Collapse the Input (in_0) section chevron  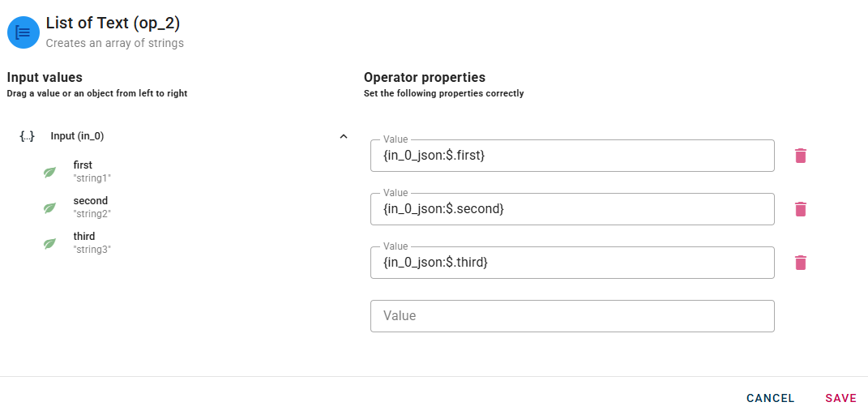pyautogui.click(x=344, y=136)
